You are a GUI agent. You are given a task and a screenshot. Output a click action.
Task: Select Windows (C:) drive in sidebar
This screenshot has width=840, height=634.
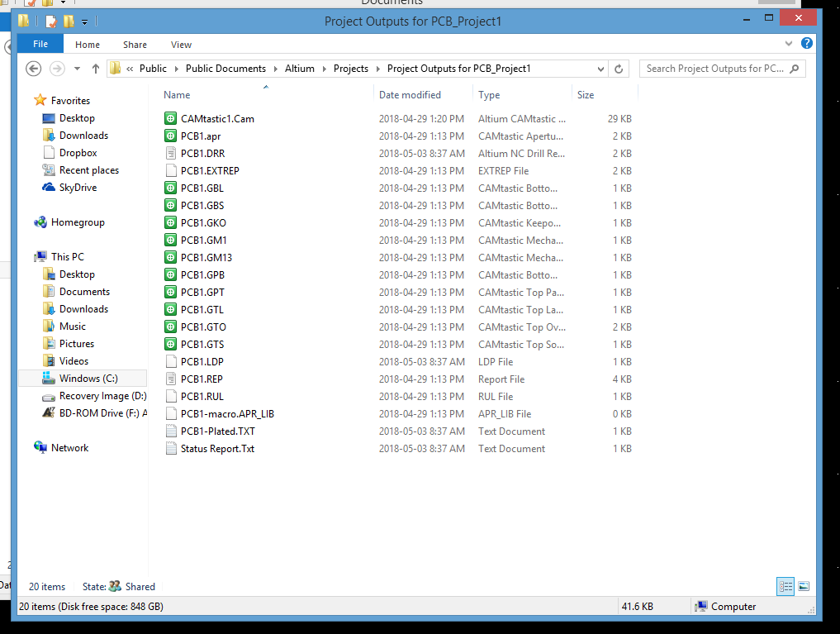click(88, 379)
